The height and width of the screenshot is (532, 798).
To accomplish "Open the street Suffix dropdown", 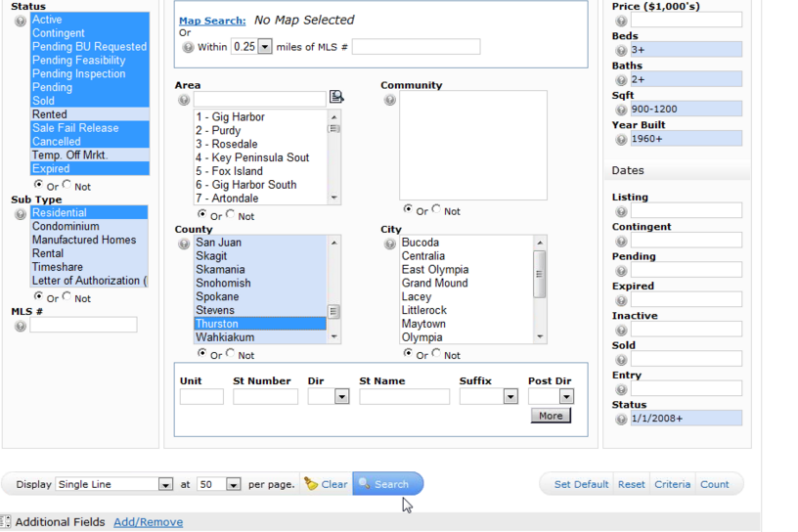I will click(x=510, y=397).
